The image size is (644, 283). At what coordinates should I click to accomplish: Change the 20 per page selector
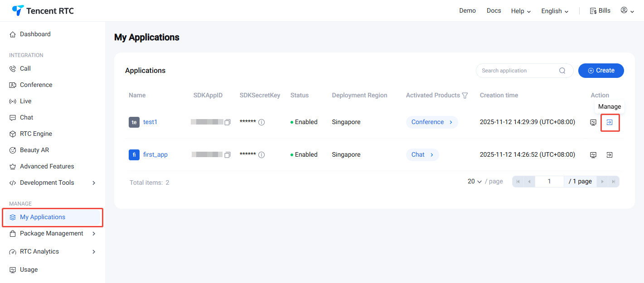click(475, 182)
